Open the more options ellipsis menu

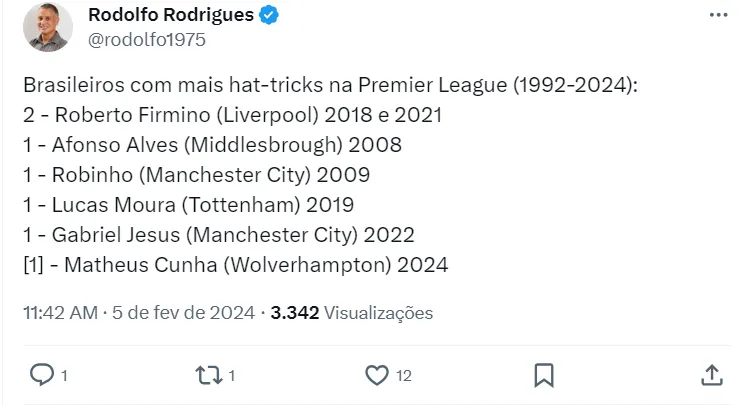(x=718, y=16)
